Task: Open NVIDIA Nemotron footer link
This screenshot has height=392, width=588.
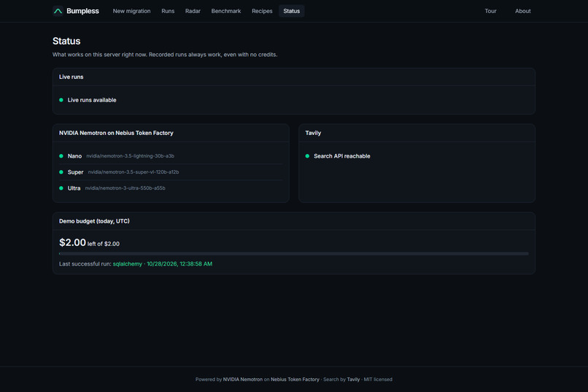Action: pos(243,380)
